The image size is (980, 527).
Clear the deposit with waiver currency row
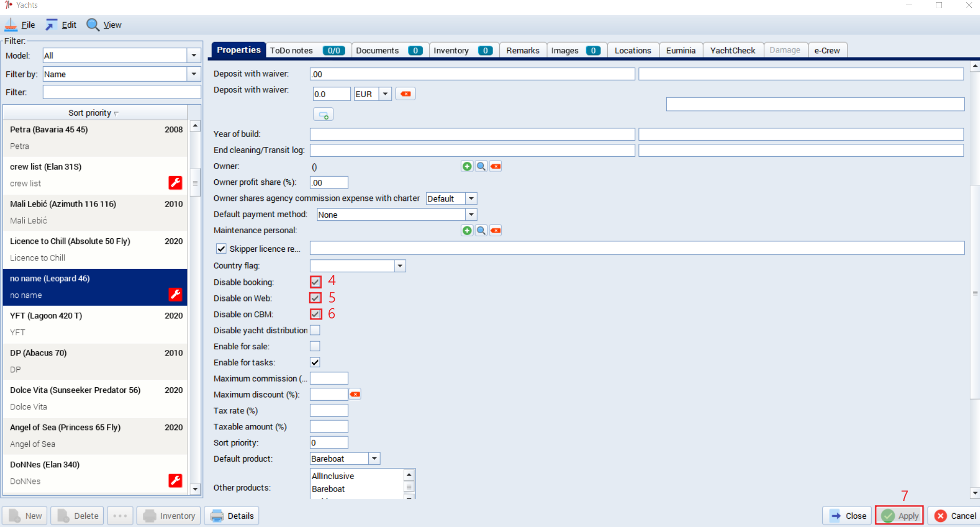coord(406,94)
